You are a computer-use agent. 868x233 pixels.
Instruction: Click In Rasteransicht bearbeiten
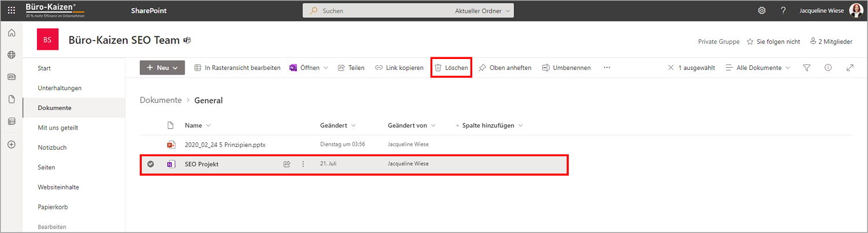click(x=237, y=68)
